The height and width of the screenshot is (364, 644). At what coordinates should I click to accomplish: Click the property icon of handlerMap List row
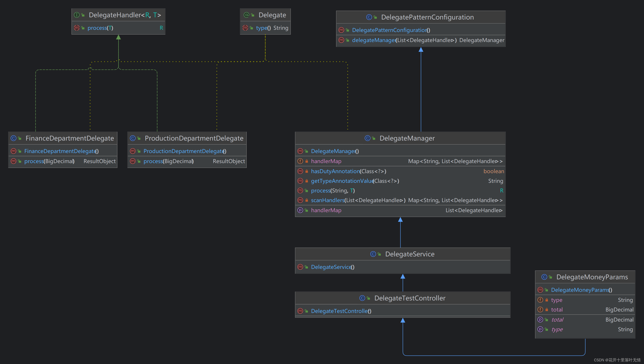(x=300, y=210)
